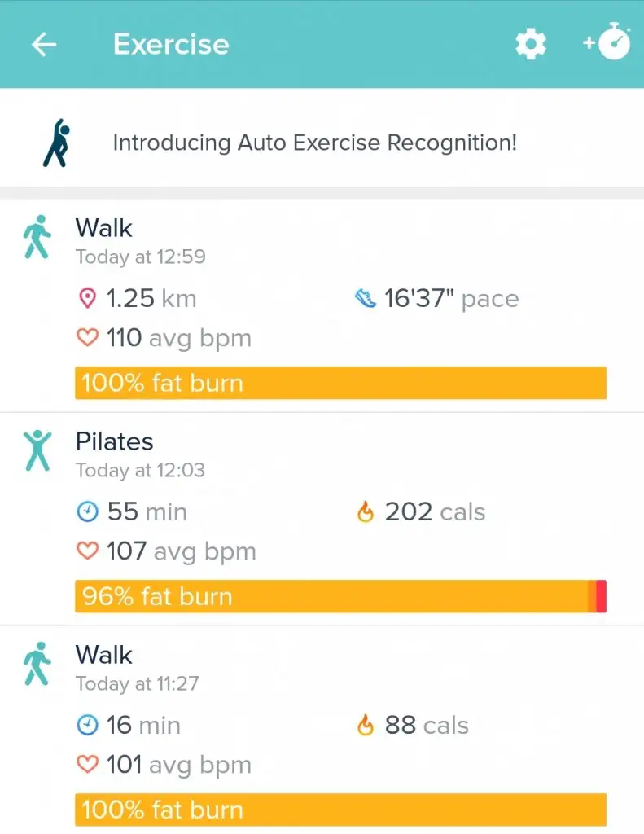The image size is (644, 834).
Task: Tap the walking figure icon for 12:59 walk
Action: (x=37, y=237)
